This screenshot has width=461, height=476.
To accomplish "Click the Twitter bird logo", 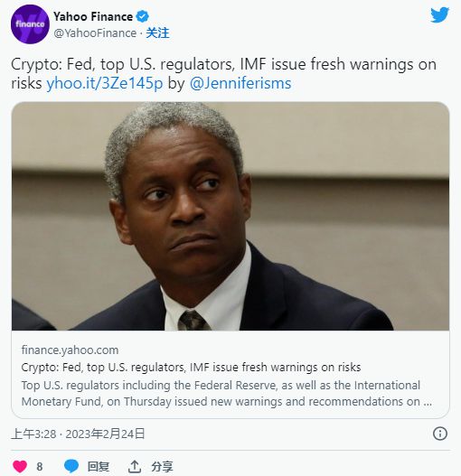I will pos(439,14).
